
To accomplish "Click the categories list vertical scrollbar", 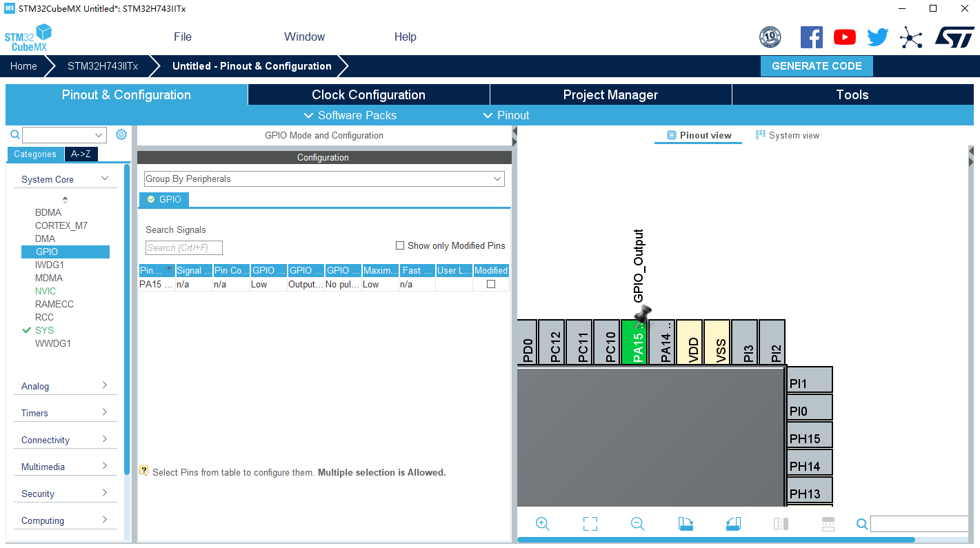I will (x=127, y=318).
